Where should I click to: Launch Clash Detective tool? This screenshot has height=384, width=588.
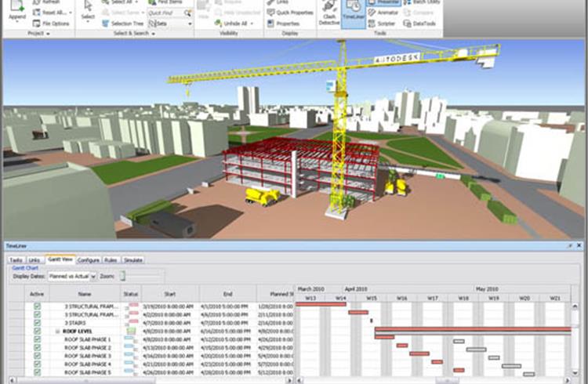coord(328,13)
